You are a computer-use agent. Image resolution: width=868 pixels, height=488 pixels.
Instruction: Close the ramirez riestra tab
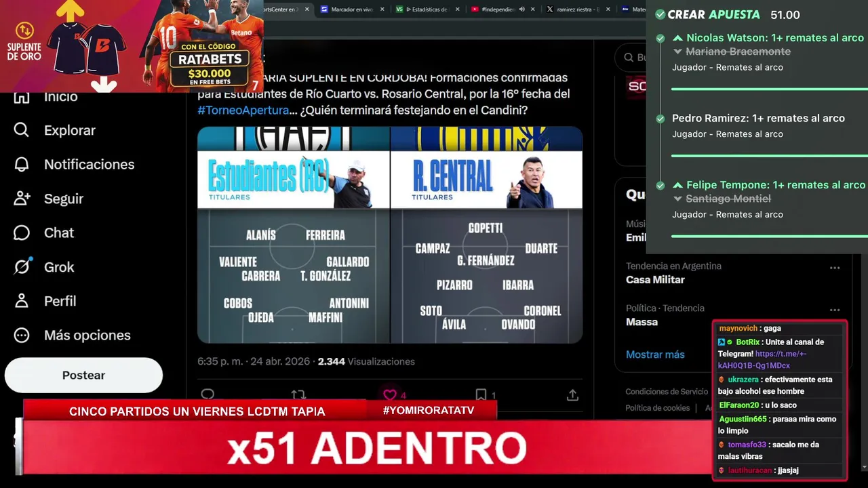tap(608, 9)
